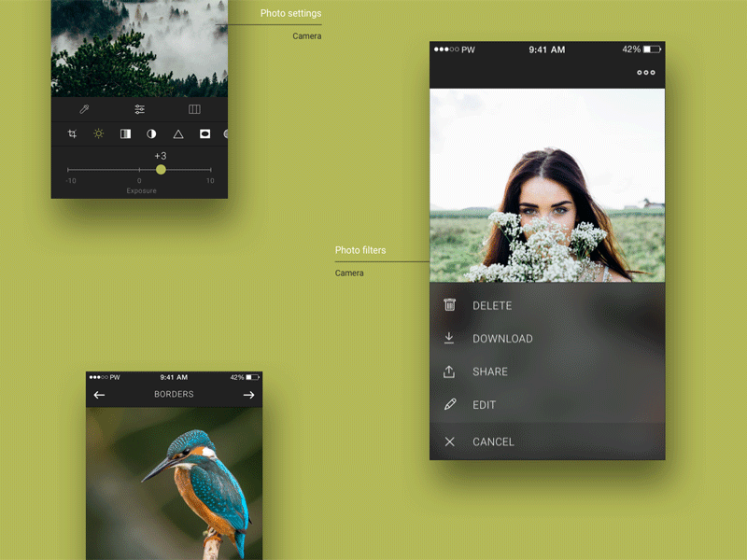The width and height of the screenshot is (747, 560).
Task: Click the 42% battery text on the large phone
Action: click(x=631, y=49)
